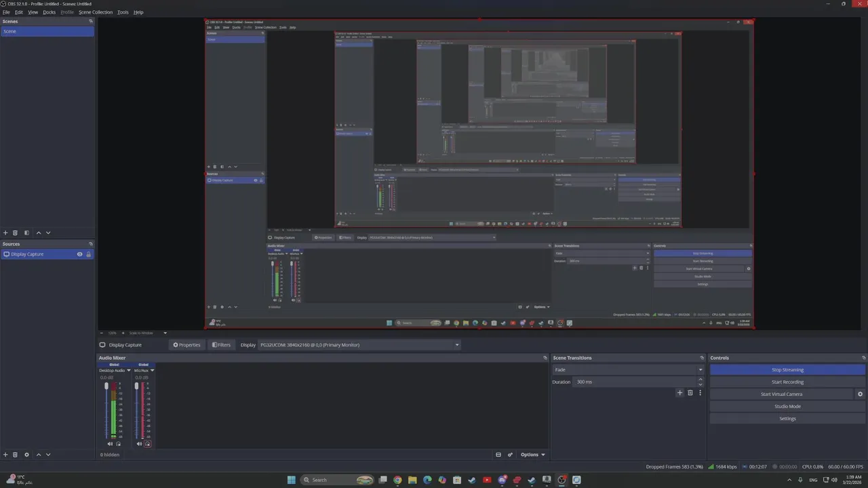Mute Desktop Audio speaker icon

110,444
